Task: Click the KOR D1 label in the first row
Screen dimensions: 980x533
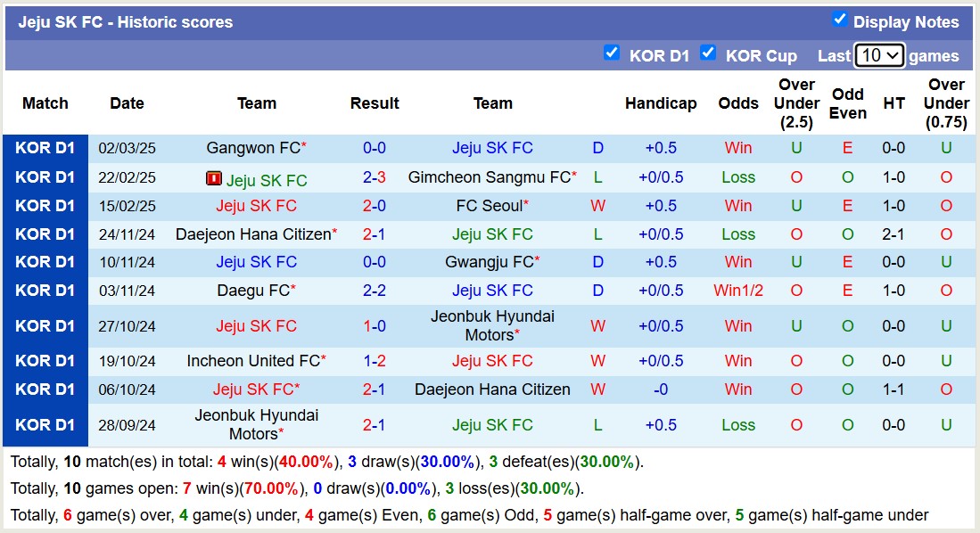Action: tap(45, 148)
